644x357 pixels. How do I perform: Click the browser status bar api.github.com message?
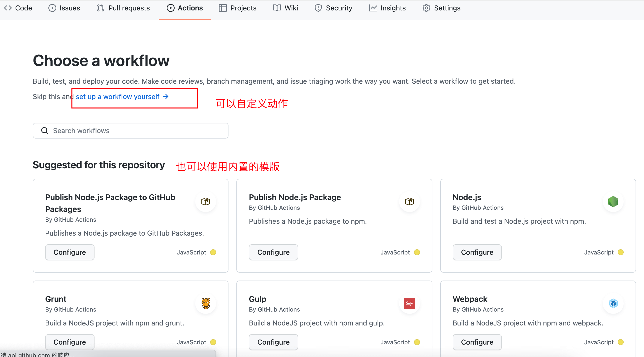pyautogui.click(x=37, y=354)
